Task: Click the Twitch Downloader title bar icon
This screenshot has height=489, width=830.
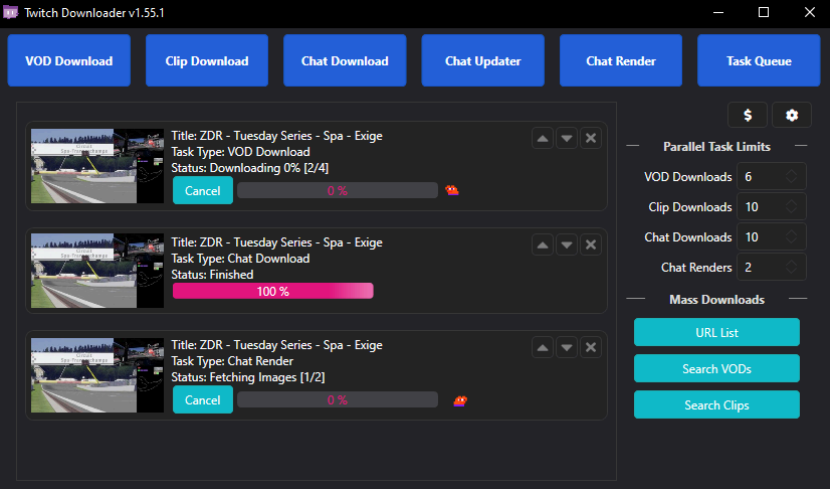Action: pos(10,12)
